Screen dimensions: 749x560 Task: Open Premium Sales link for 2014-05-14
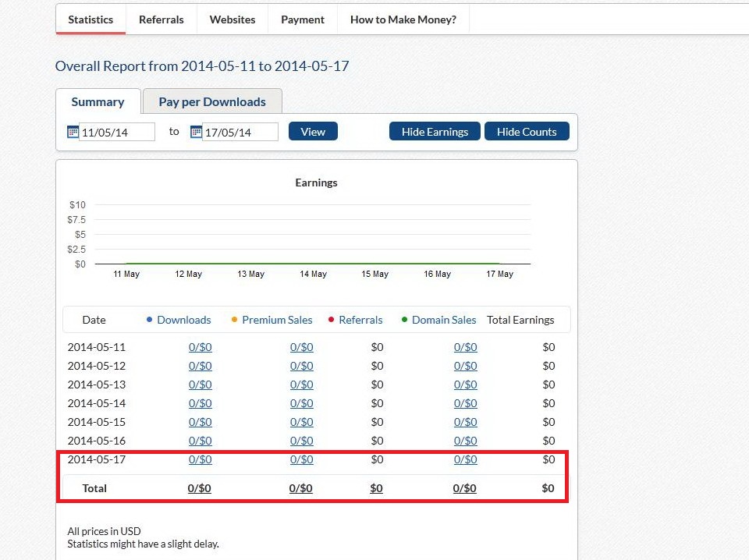click(x=301, y=403)
